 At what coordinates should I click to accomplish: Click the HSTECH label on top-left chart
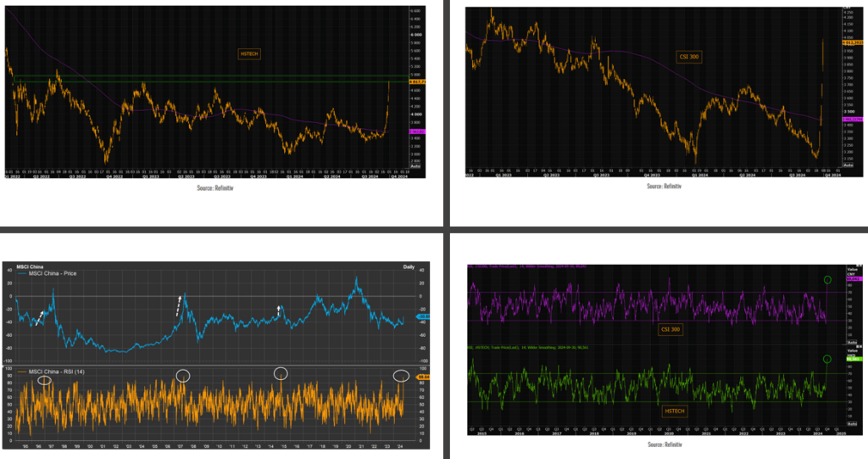[x=248, y=53]
